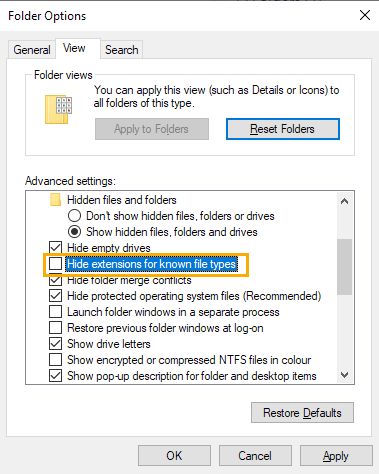The width and height of the screenshot is (379, 474).
Task: Click the scroll up arrow in Advanced settings
Action: pyautogui.click(x=345, y=201)
